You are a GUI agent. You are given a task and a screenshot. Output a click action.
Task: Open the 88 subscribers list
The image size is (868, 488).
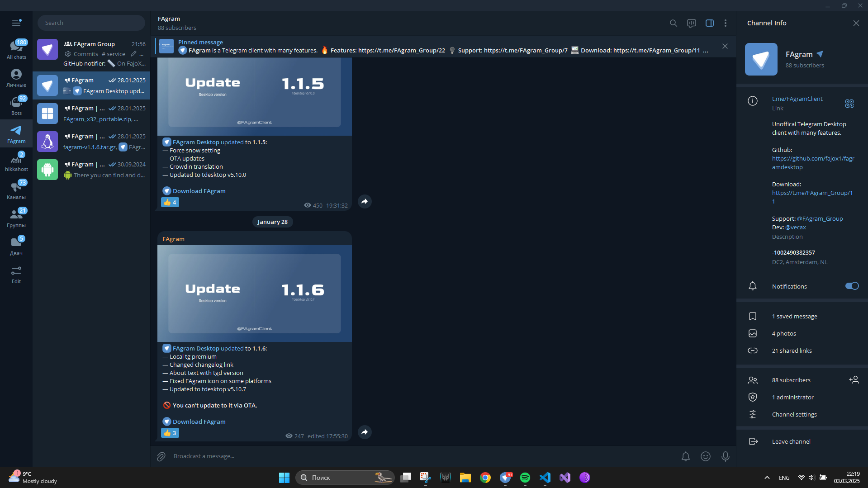(791, 380)
